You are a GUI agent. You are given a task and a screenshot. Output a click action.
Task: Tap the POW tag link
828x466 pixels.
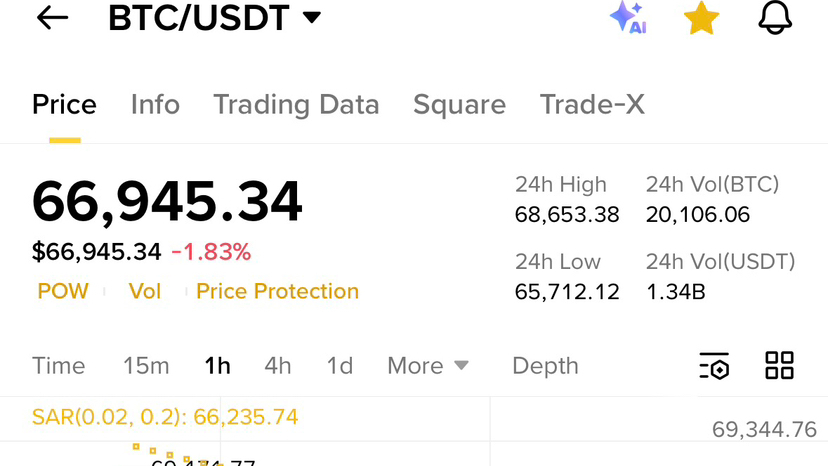tap(63, 291)
